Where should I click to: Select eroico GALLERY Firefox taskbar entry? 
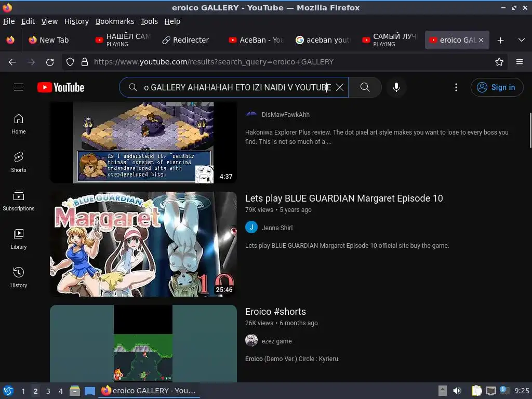click(x=149, y=391)
